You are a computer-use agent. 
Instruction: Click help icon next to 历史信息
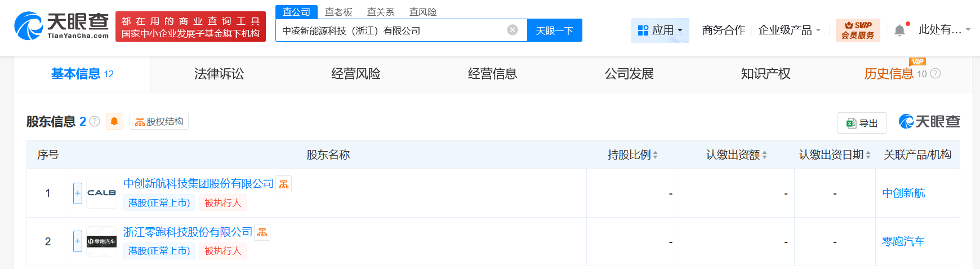[936, 73]
